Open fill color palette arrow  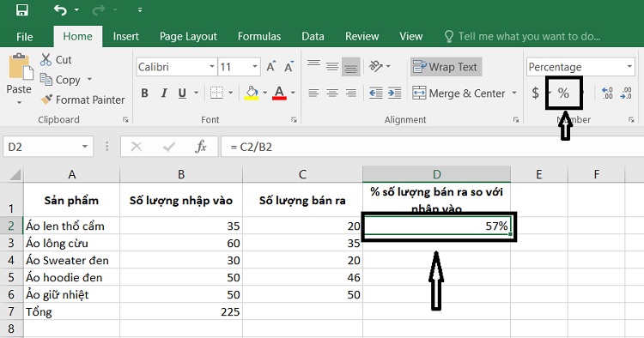pos(265,93)
